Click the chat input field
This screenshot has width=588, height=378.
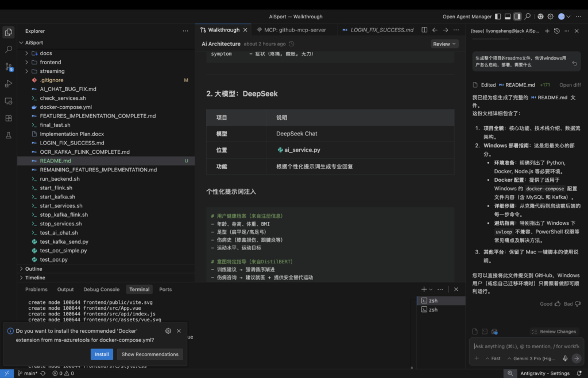click(527, 346)
